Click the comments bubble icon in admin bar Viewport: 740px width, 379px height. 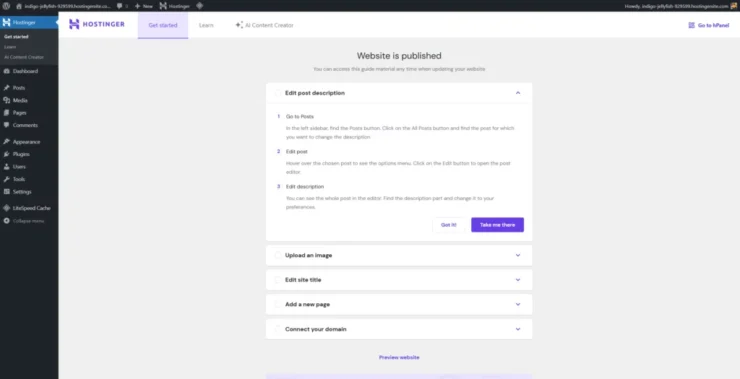coord(120,6)
